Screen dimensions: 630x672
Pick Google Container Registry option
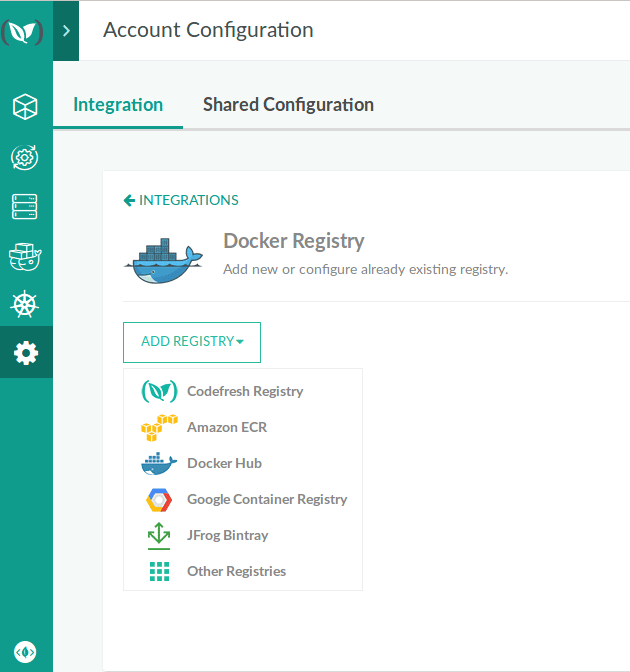[x=267, y=499]
